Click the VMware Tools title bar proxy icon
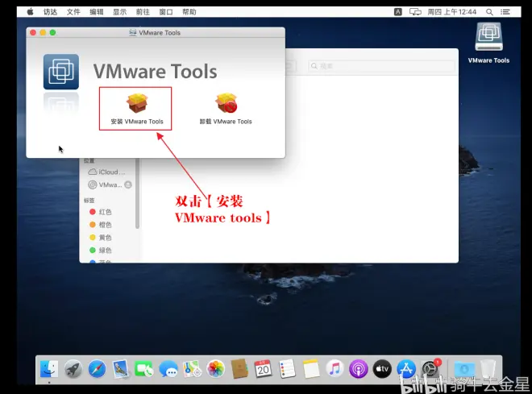The width and height of the screenshot is (532, 394). click(x=133, y=32)
